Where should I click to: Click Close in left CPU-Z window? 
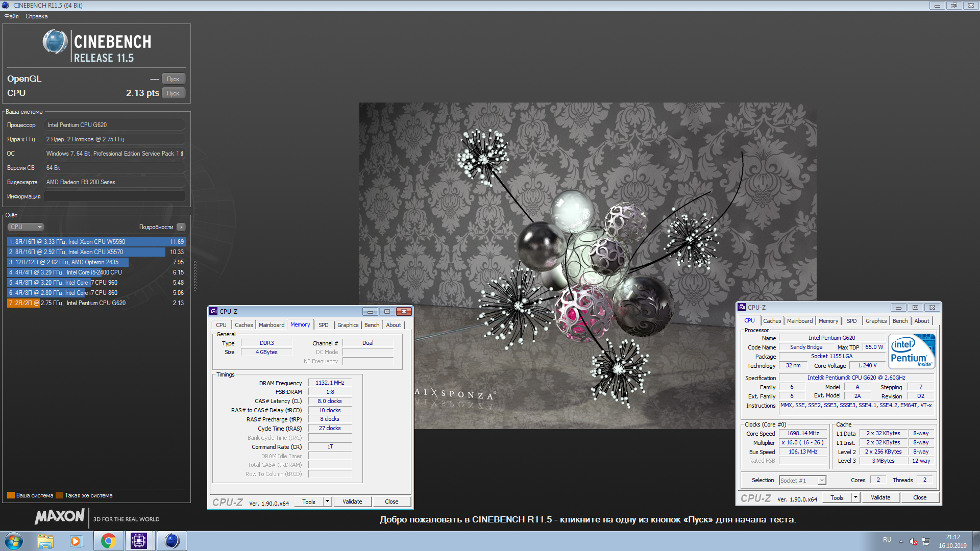391,502
